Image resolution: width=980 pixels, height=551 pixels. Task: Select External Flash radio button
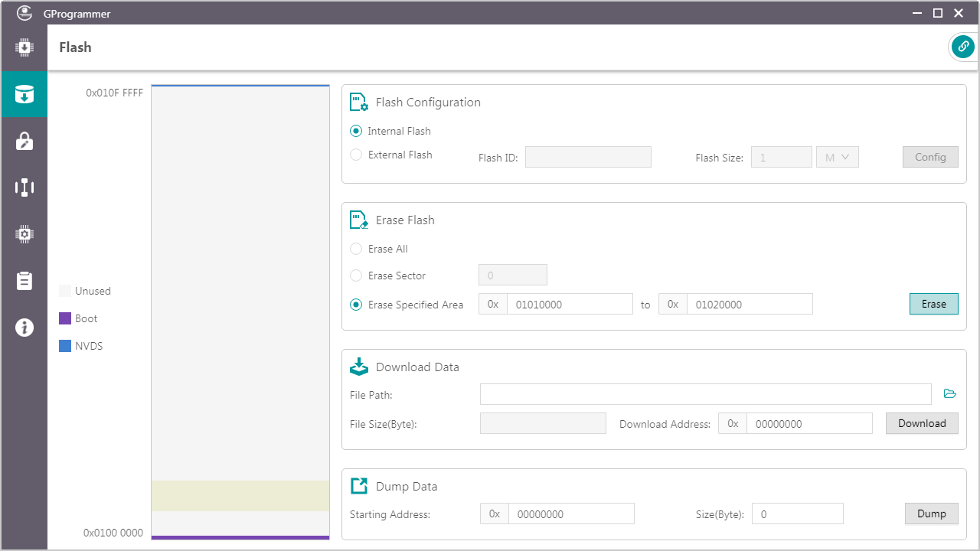pyautogui.click(x=356, y=155)
